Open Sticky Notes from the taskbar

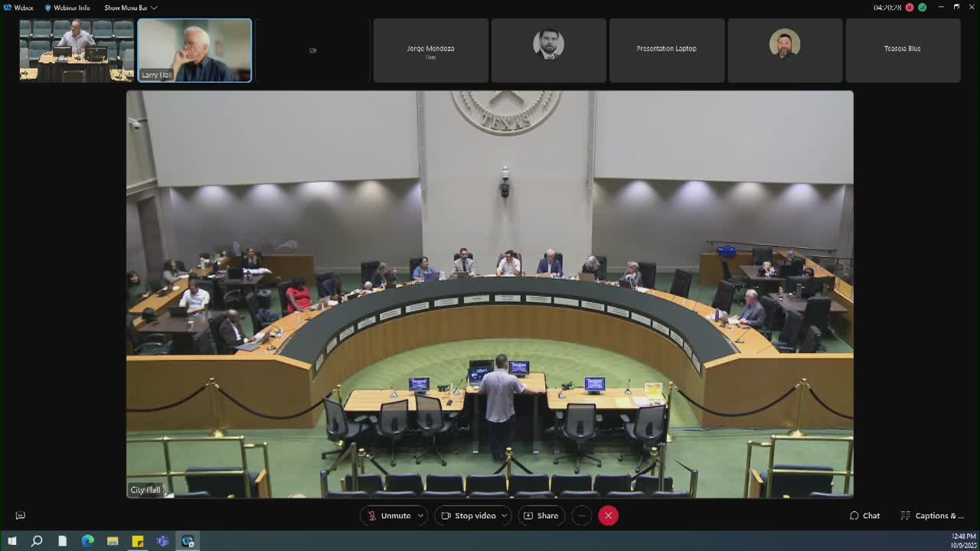click(x=138, y=541)
